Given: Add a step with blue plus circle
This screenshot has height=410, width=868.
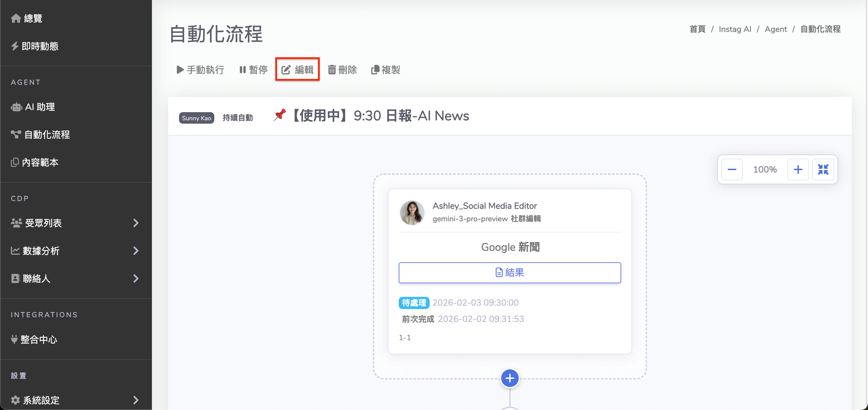Looking at the screenshot, I should click(x=510, y=378).
